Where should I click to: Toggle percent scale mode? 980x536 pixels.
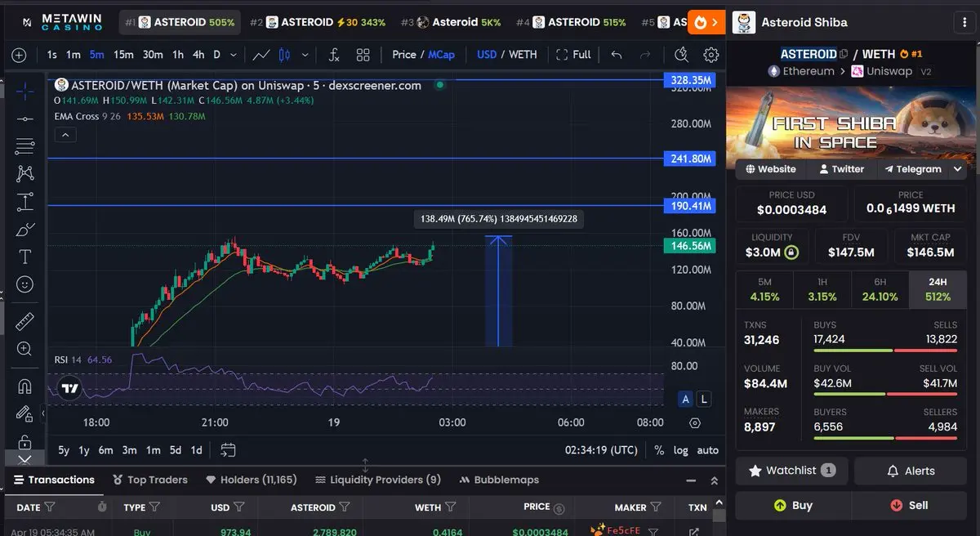click(x=659, y=450)
